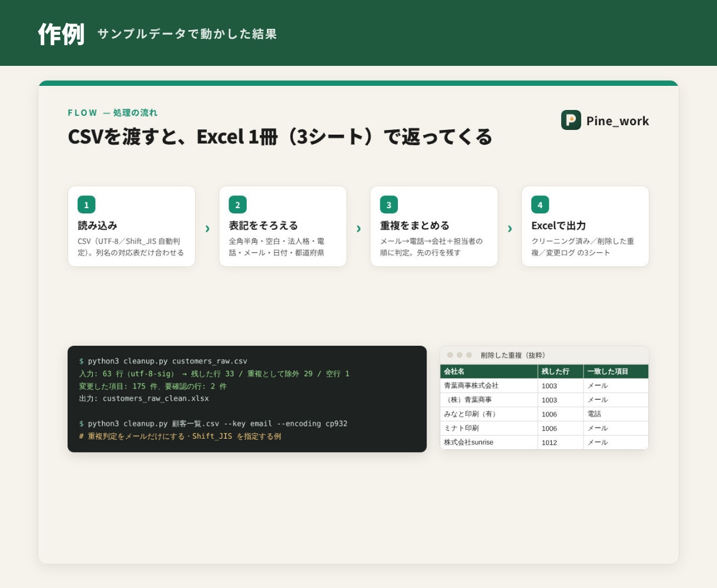The image size is (717, 588).
Task: Click the 全角半角・空白・法人格 description
Action: click(277, 247)
